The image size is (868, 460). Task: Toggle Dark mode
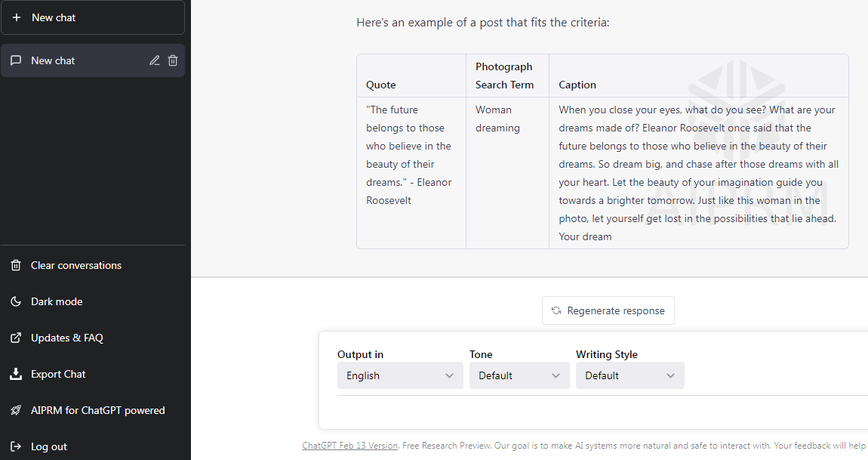[93, 301]
